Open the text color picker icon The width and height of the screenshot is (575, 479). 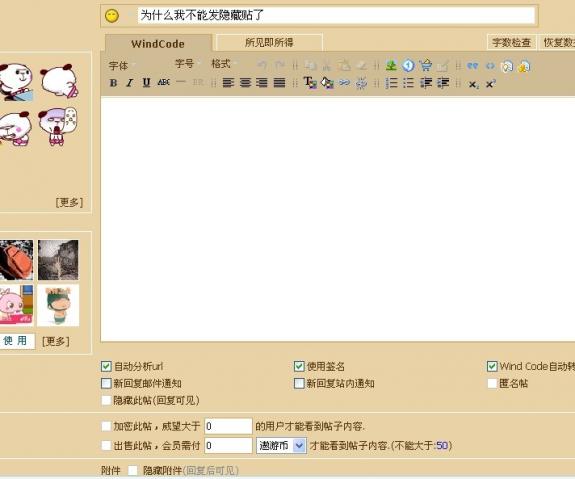tap(310, 83)
